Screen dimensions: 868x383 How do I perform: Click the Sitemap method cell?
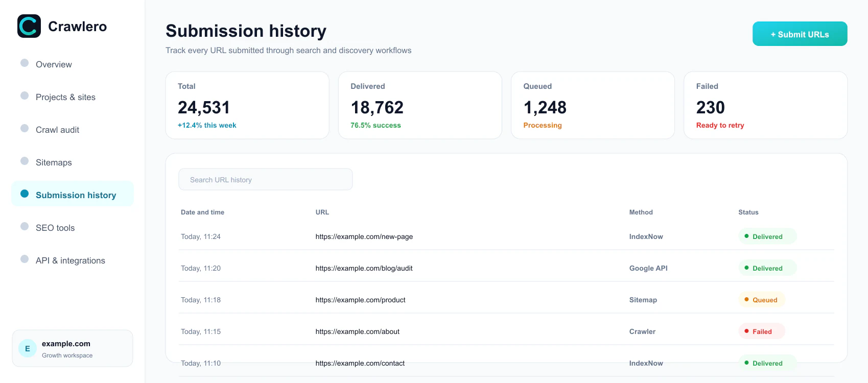[x=643, y=300]
